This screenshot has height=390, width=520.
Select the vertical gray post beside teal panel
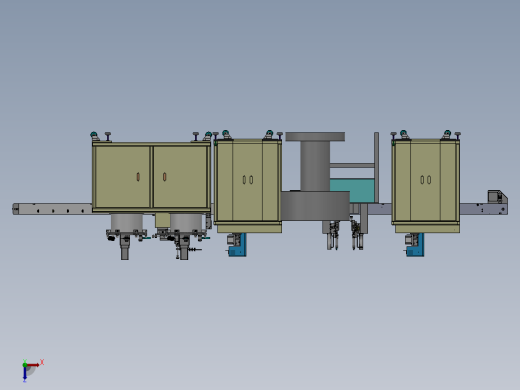coord(376,167)
